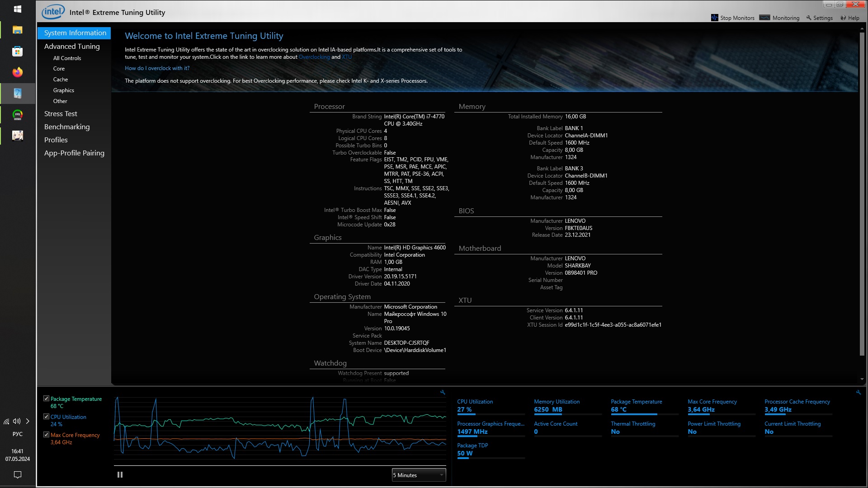Expand the hidden system tray icons chevron
This screenshot has height=488, width=868.
point(28,421)
